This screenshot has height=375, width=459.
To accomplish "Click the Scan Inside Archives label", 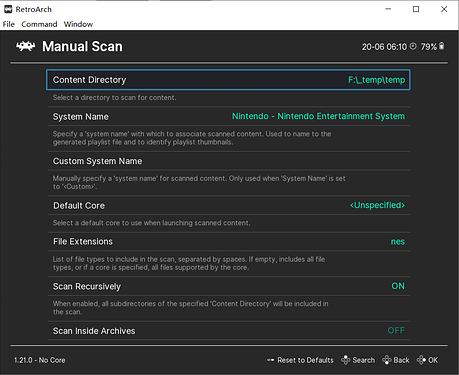I will pyautogui.click(x=94, y=331).
